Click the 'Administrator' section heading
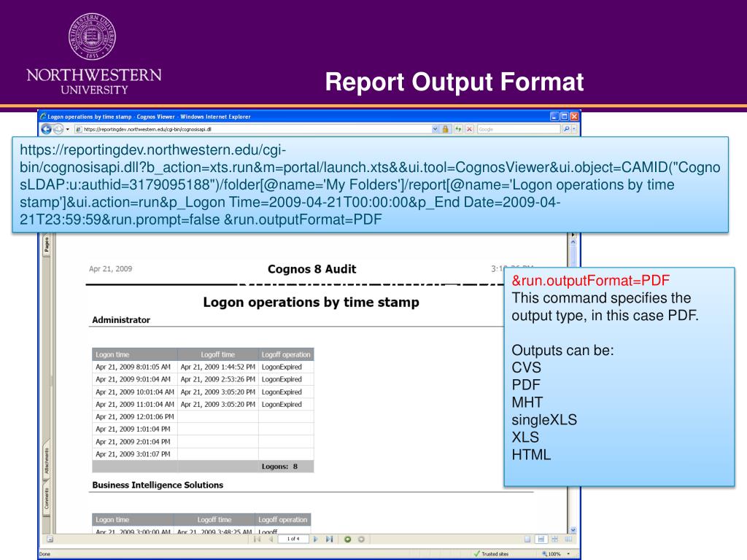 click(x=121, y=320)
